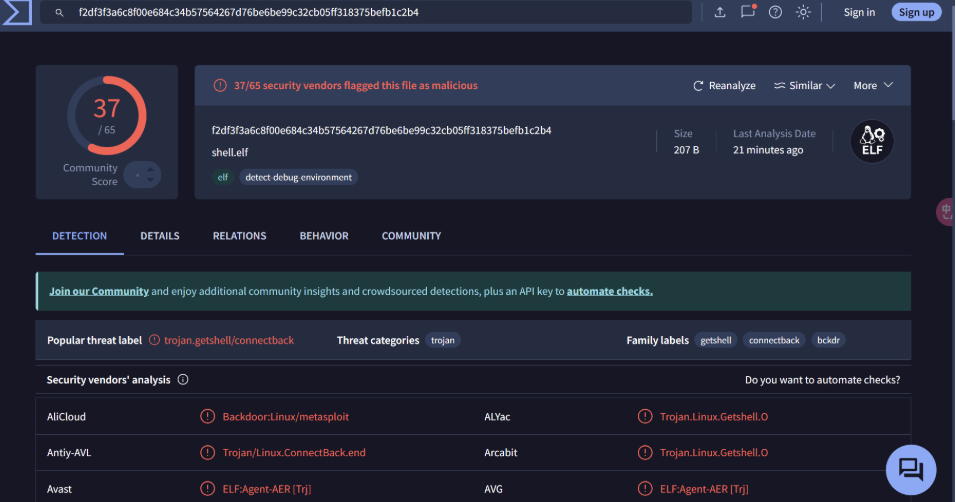This screenshot has width=956, height=502.
Task: Click the info icon beside Security vendors' analysis
Action: click(183, 379)
